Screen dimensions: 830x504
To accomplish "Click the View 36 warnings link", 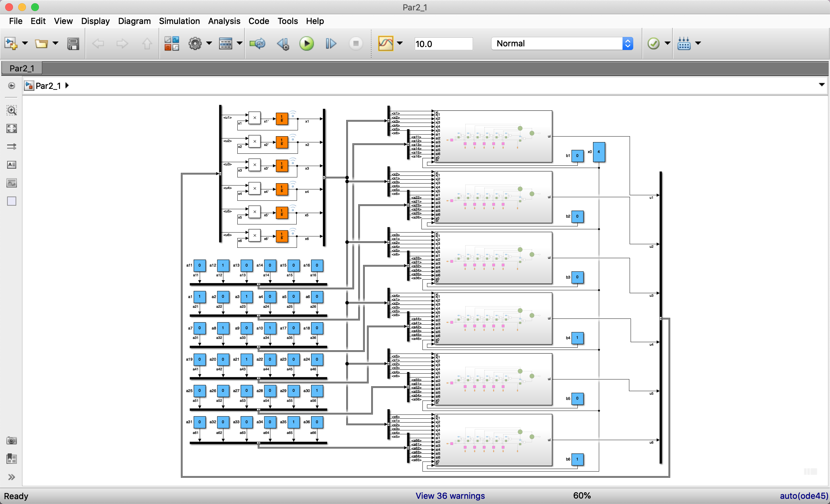I will 450,496.
